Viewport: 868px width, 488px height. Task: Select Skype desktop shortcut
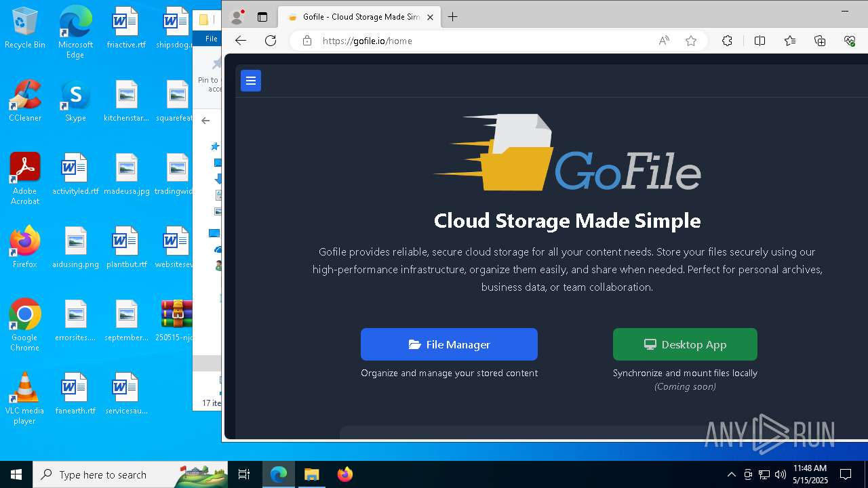click(x=75, y=101)
